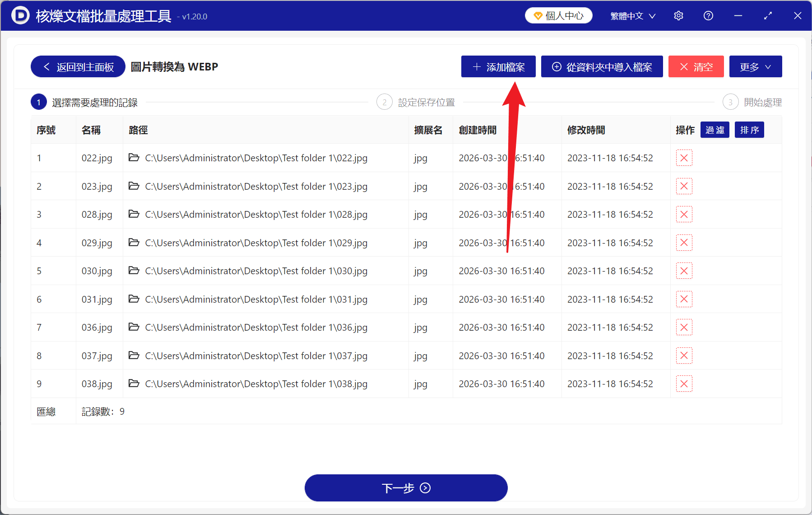Image resolution: width=812 pixels, height=515 pixels.
Task: Open 個人中心 personal center
Action: point(558,15)
